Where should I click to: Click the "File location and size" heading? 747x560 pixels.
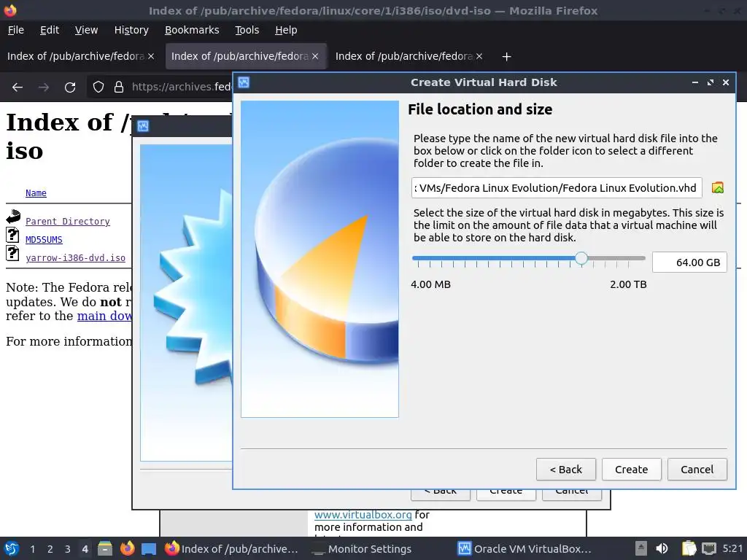click(x=480, y=109)
